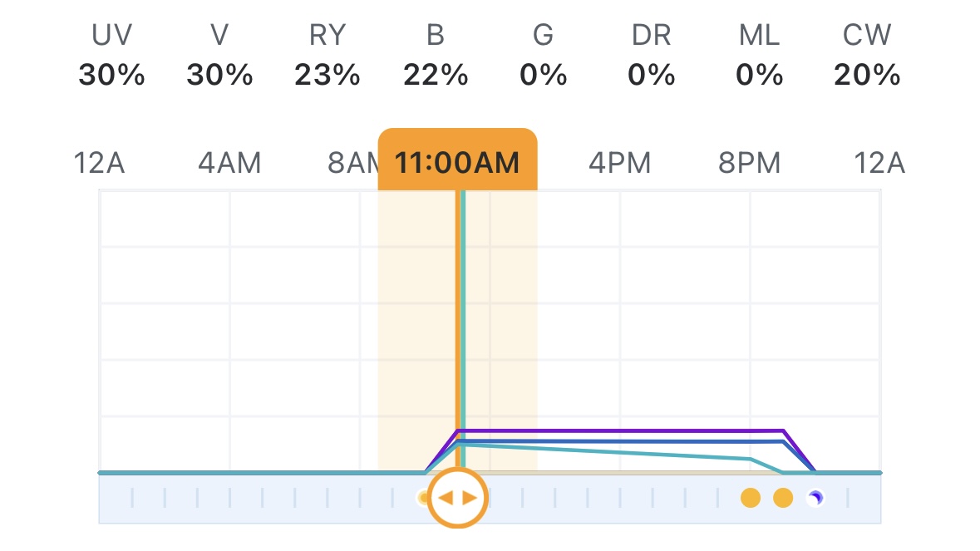This screenshot has width=980, height=551.
Task: Select the second orange point after 8PM
Action: coord(783,498)
